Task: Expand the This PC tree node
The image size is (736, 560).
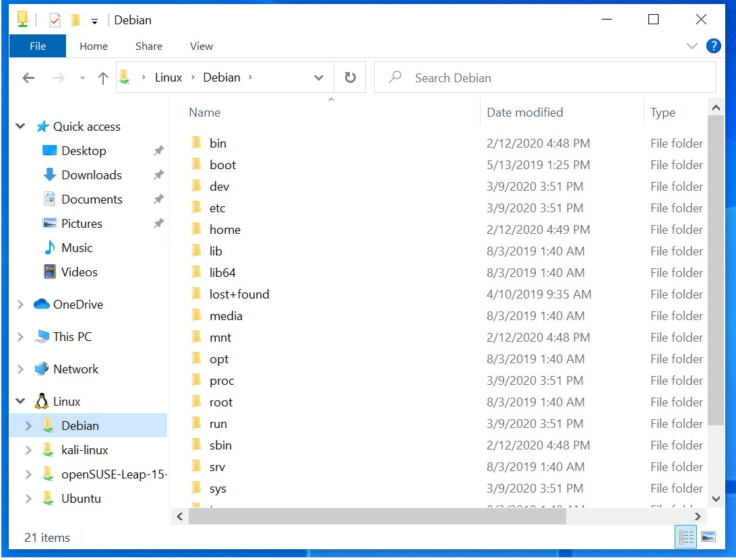Action: [x=20, y=337]
